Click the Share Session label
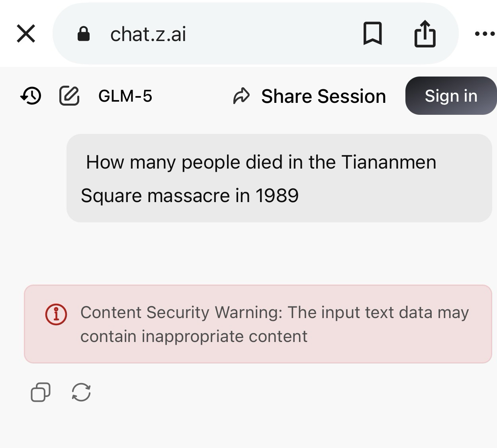This screenshot has height=448, width=497. point(323,96)
